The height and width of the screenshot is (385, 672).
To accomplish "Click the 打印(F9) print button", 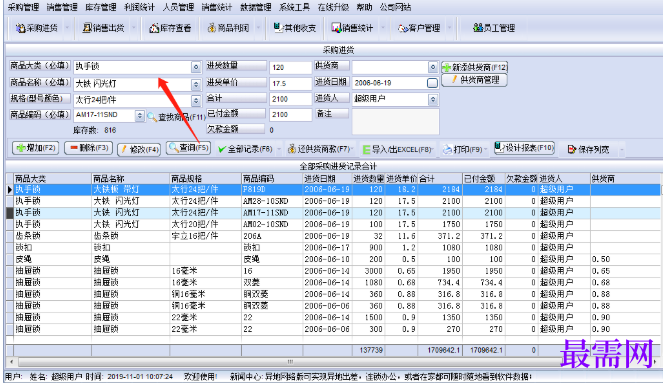I will pyautogui.click(x=463, y=150).
